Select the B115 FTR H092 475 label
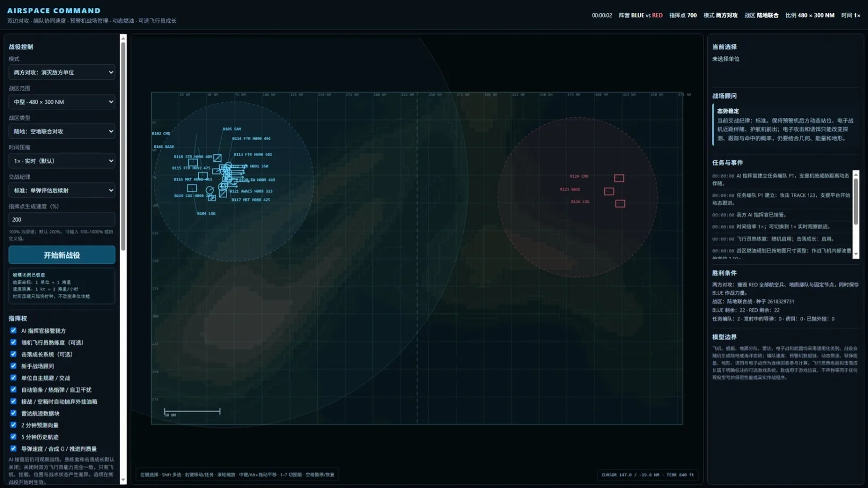This screenshot has height=488, width=868. 191,168
